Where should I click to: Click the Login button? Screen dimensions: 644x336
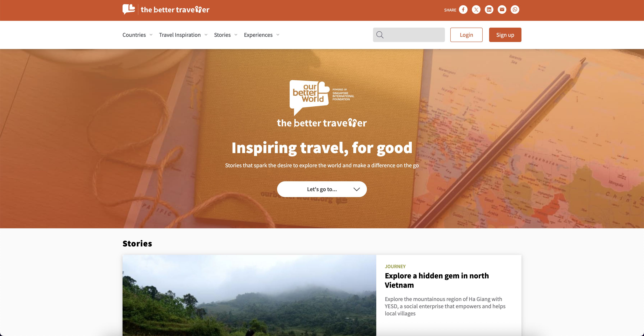[466, 35]
